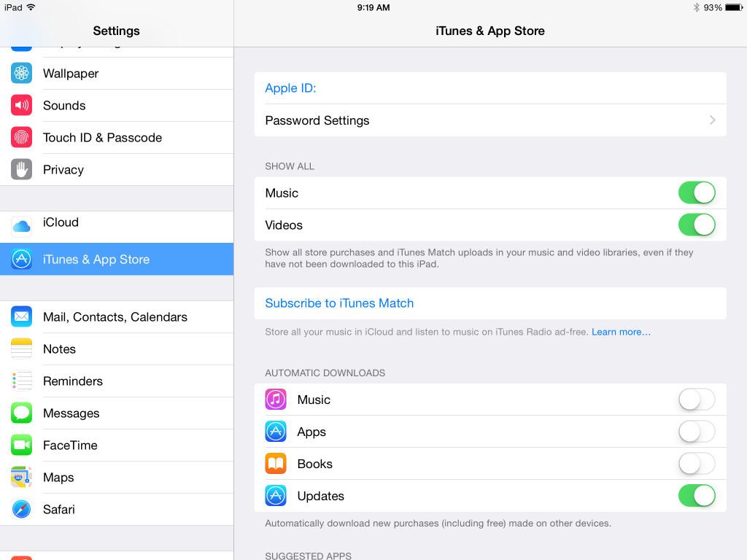The height and width of the screenshot is (560, 747).
Task: Tap Subscribe to iTunes Match
Action: point(339,303)
